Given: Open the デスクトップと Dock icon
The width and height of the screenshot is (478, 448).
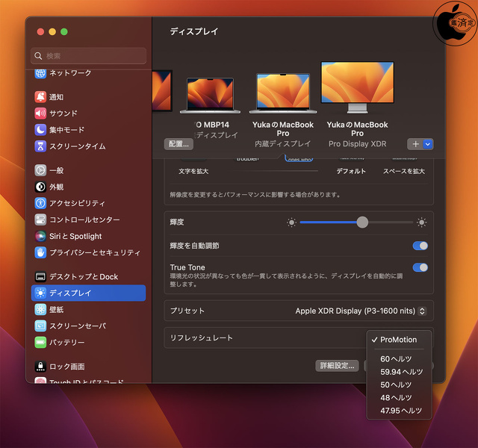Looking at the screenshot, I should point(40,277).
